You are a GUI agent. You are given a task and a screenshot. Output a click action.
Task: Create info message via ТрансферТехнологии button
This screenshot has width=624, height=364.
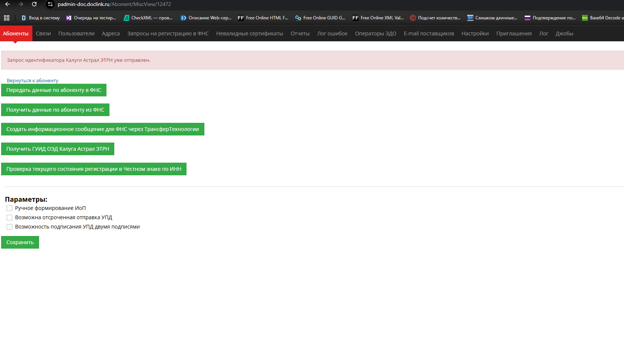(x=103, y=129)
